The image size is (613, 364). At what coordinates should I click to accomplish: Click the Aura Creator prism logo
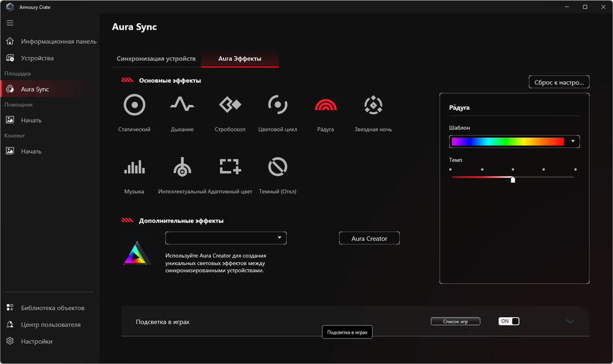click(x=137, y=254)
